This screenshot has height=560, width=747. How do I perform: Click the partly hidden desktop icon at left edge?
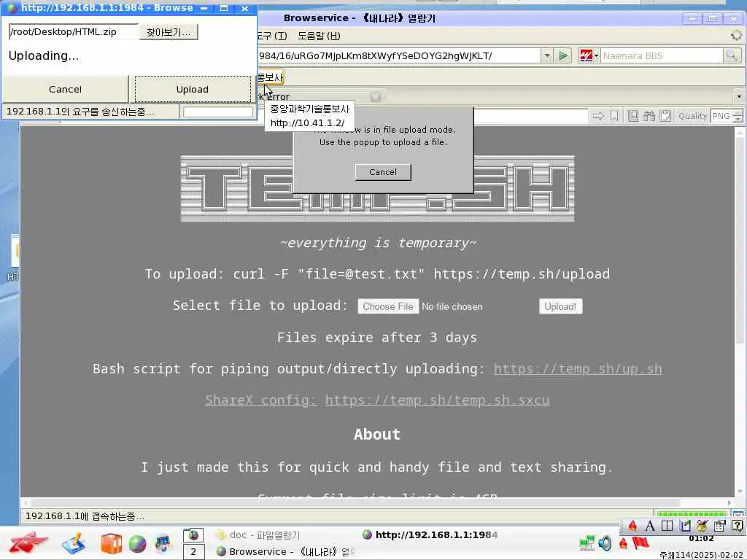(15, 257)
